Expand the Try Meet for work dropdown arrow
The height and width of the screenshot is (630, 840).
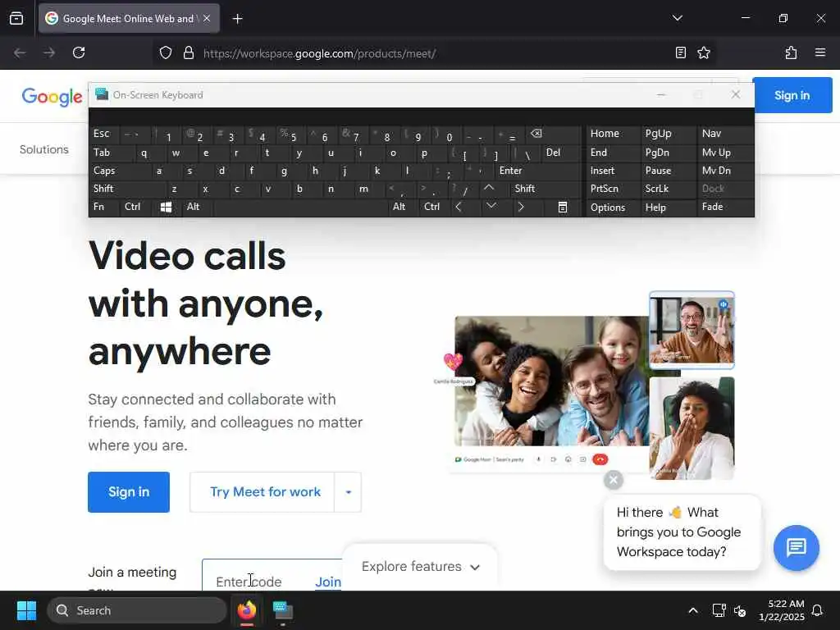[x=348, y=492]
